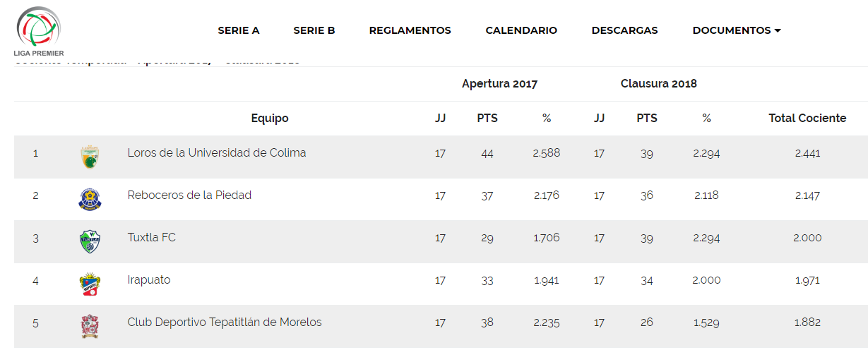
Task: Open the DESCARGAS section
Action: click(x=625, y=30)
